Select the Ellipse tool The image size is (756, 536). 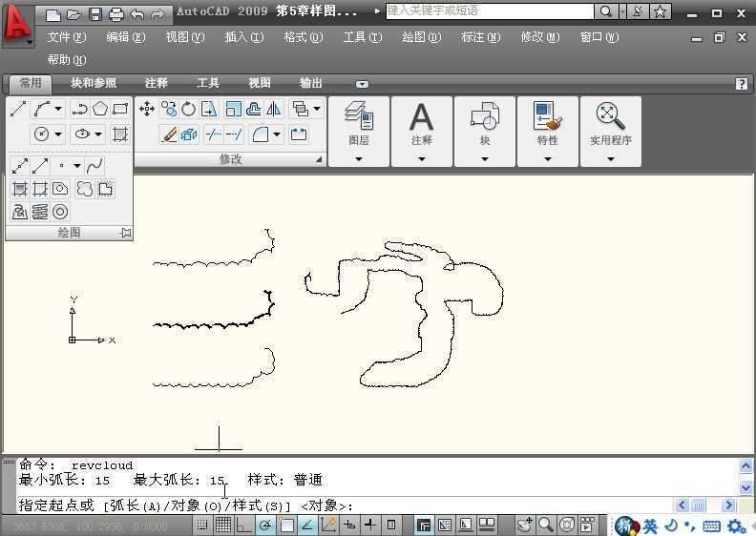tap(82, 134)
